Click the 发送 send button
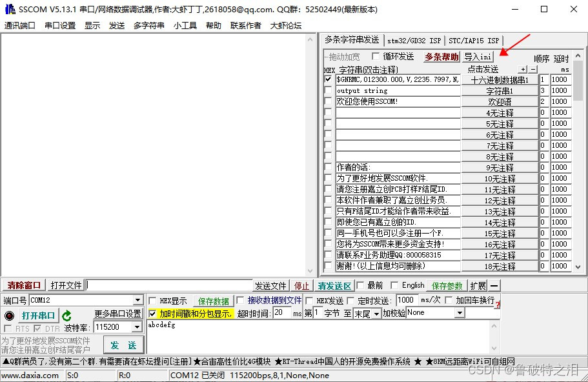The height and width of the screenshot is (382, 588). pyautogui.click(x=123, y=345)
